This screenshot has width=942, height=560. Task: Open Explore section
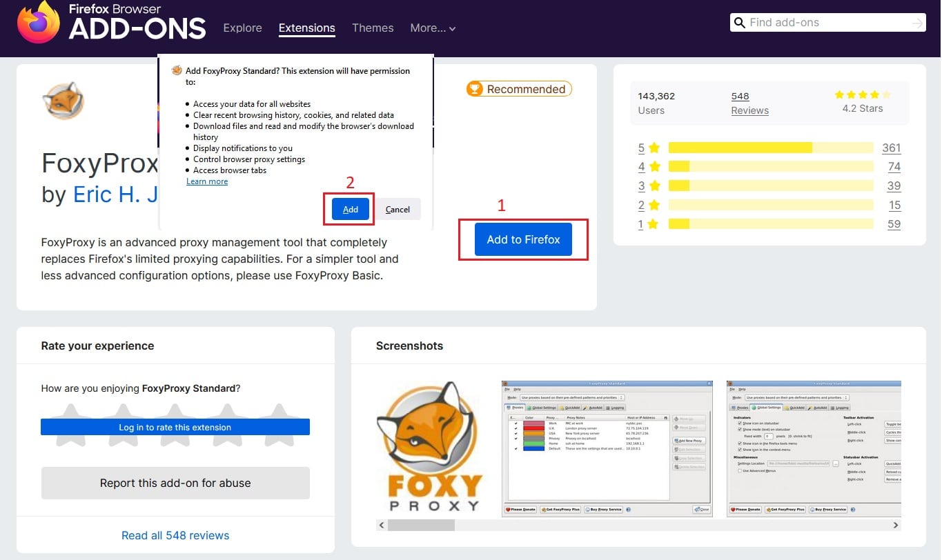coord(242,28)
